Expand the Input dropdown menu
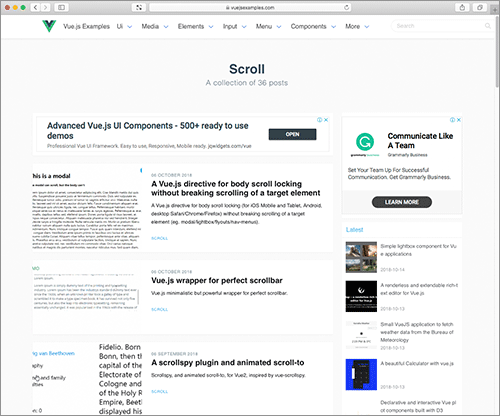 coord(235,26)
